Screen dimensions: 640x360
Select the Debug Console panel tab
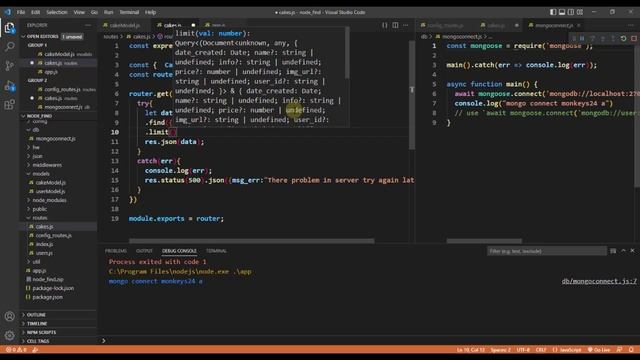click(x=179, y=251)
